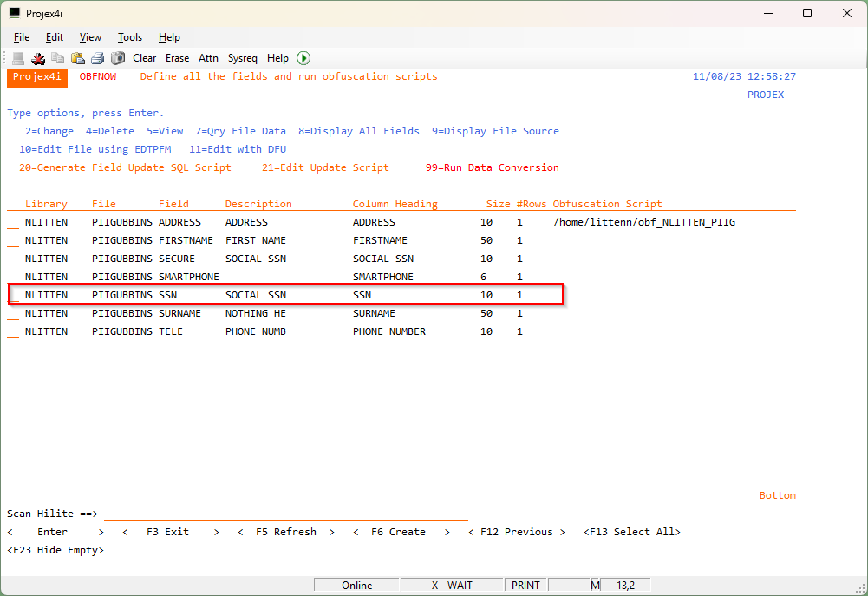The image size is (868, 596).
Task: Click the copy icon in toolbar
Action: click(x=57, y=58)
